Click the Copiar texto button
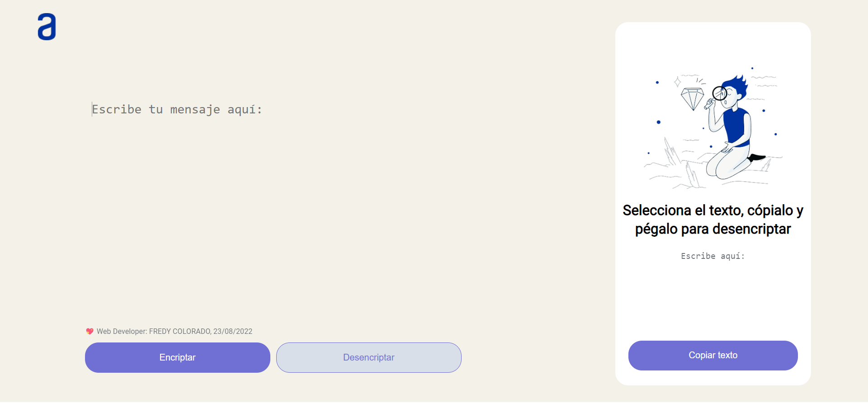868x403 pixels. point(712,356)
